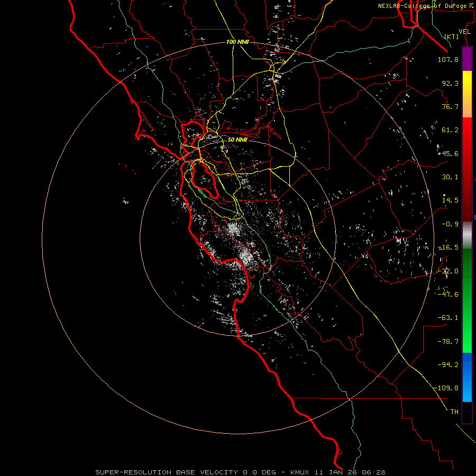The width and height of the screenshot is (476, 476).
Task: Pick the black TH segment of the velocity bar
Action: coord(467,412)
